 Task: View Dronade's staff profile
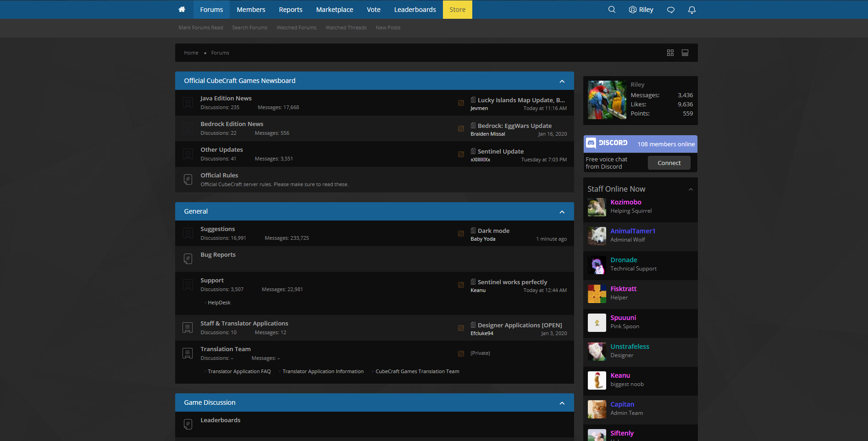click(x=624, y=260)
